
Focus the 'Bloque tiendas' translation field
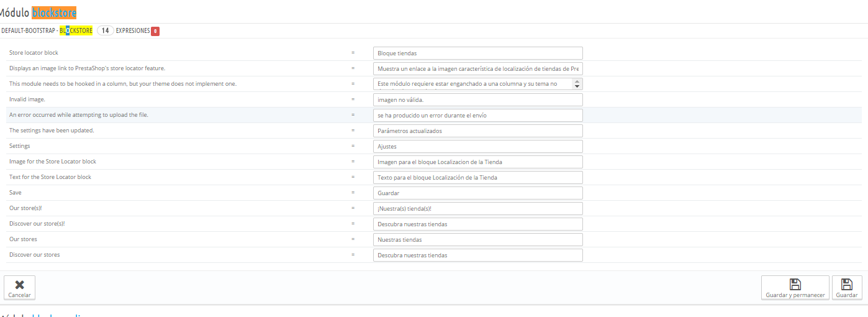tap(477, 53)
